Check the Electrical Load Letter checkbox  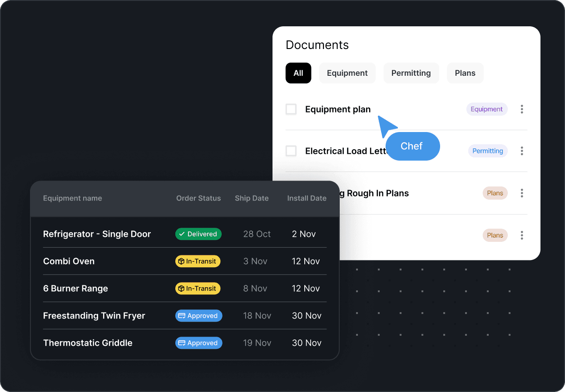pyautogui.click(x=291, y=151)
